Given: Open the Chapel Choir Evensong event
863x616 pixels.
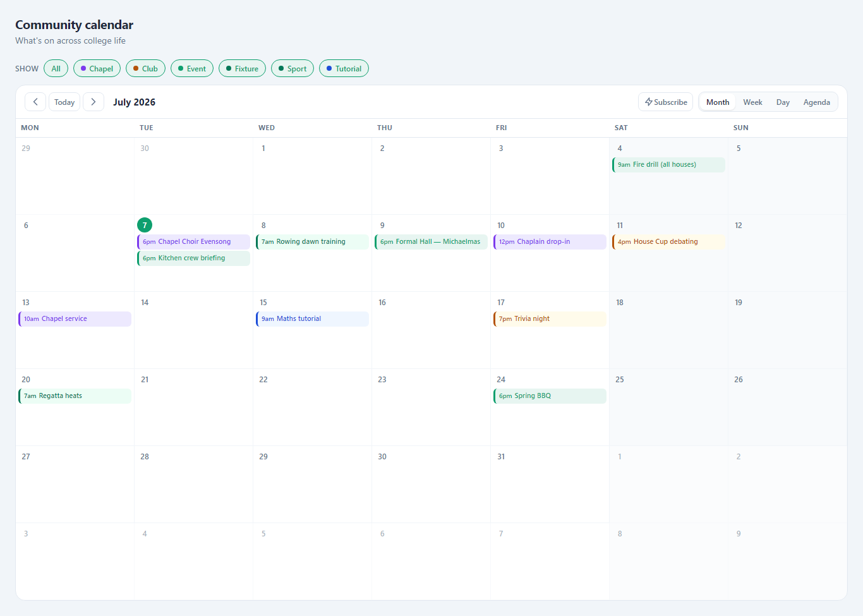Looking at the screenshot, I should [x=193, y=241].
